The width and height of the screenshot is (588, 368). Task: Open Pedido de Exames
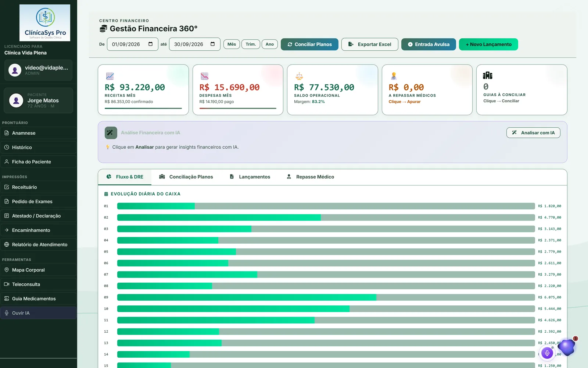click(39, 201)
